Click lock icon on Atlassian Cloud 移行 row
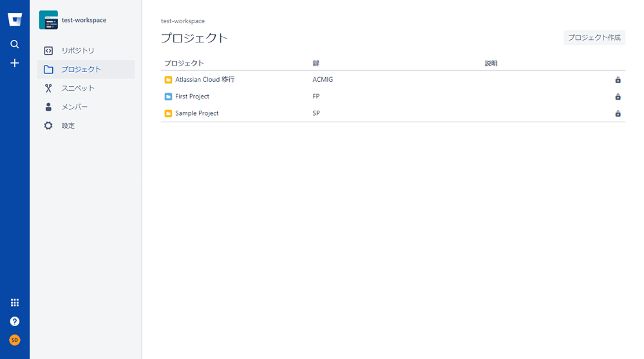 618,80
